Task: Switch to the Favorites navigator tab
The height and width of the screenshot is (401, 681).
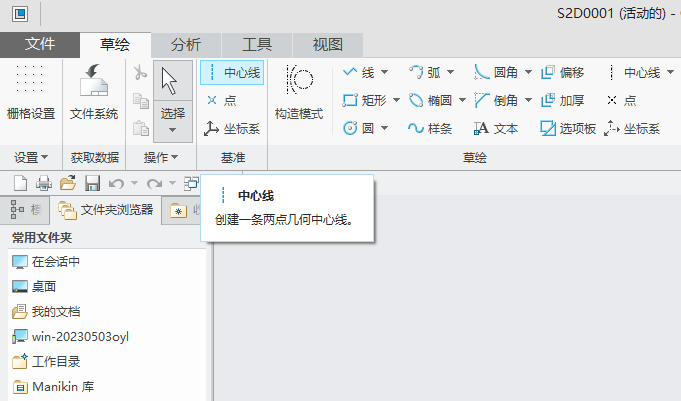Action: (182, 211)
